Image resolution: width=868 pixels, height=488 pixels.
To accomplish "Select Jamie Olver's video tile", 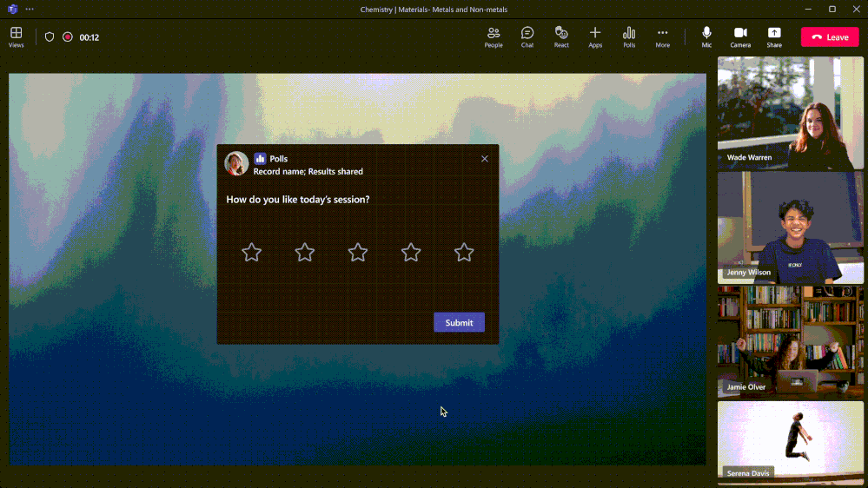I will tap(790, 342).
